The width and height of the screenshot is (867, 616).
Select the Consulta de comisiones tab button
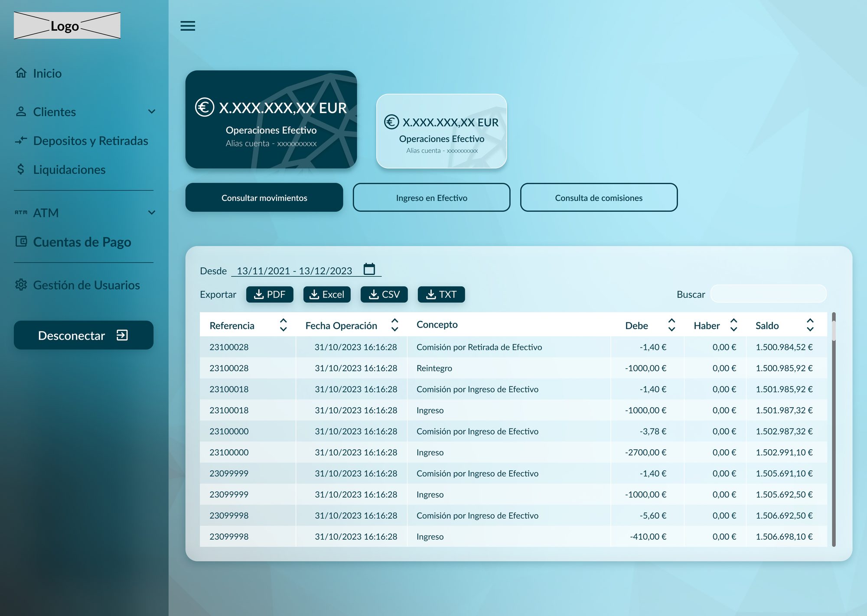tap(599, 198)
